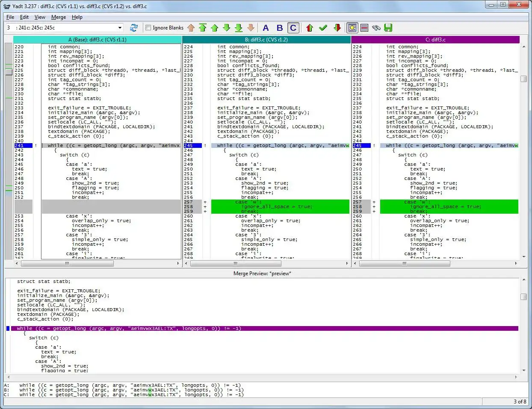Click the green checkmark resolve icon
Viewport: 532px width, 409px height.
(323, 28)
